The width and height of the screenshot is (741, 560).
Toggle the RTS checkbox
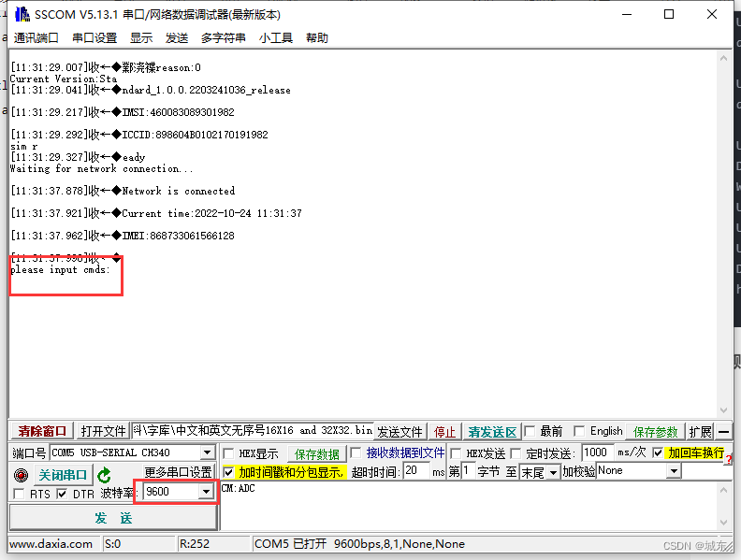pyautogui.click(x=19, y=494)
